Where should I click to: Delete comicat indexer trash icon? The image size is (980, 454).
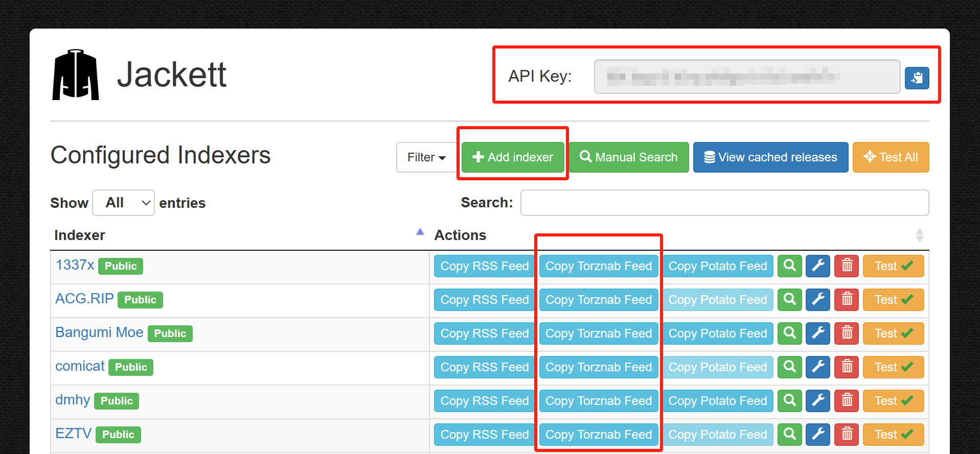click(x=847, y=367)
